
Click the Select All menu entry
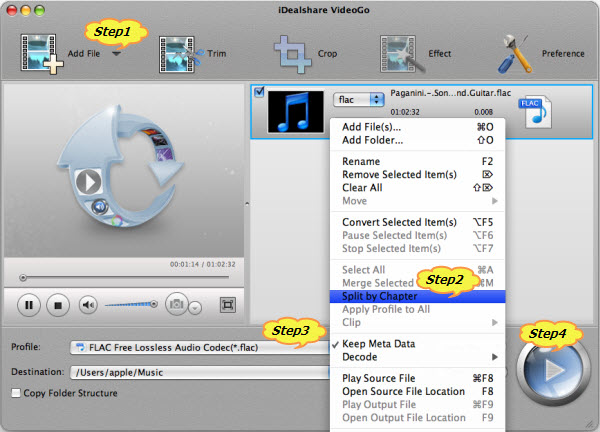point(417,270)
